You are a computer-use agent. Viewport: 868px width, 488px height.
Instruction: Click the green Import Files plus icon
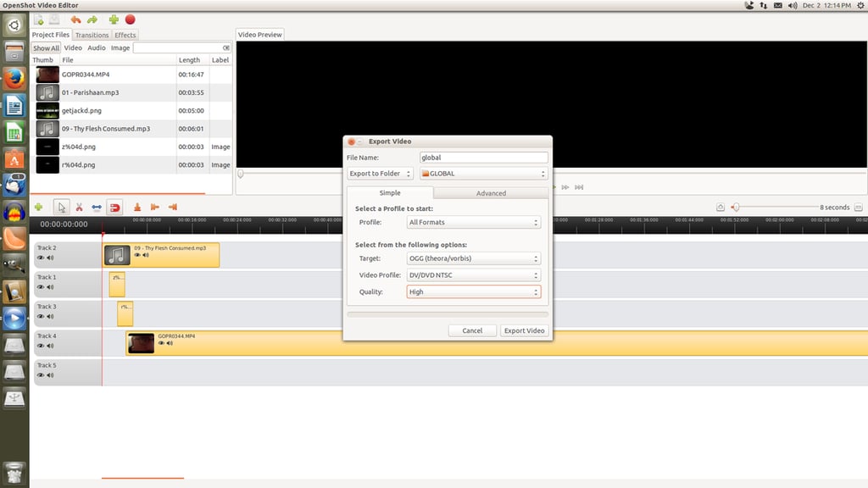coord(114,20)
